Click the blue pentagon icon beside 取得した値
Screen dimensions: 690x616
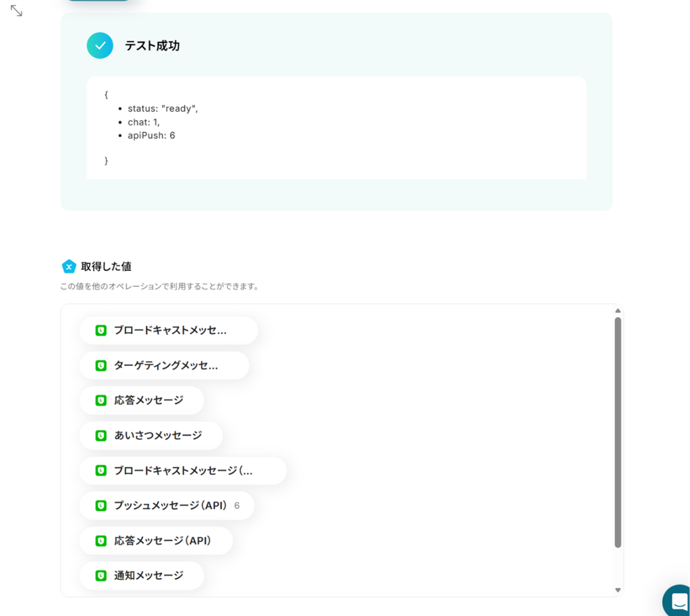pyautogui.click(x=69, y=267)
